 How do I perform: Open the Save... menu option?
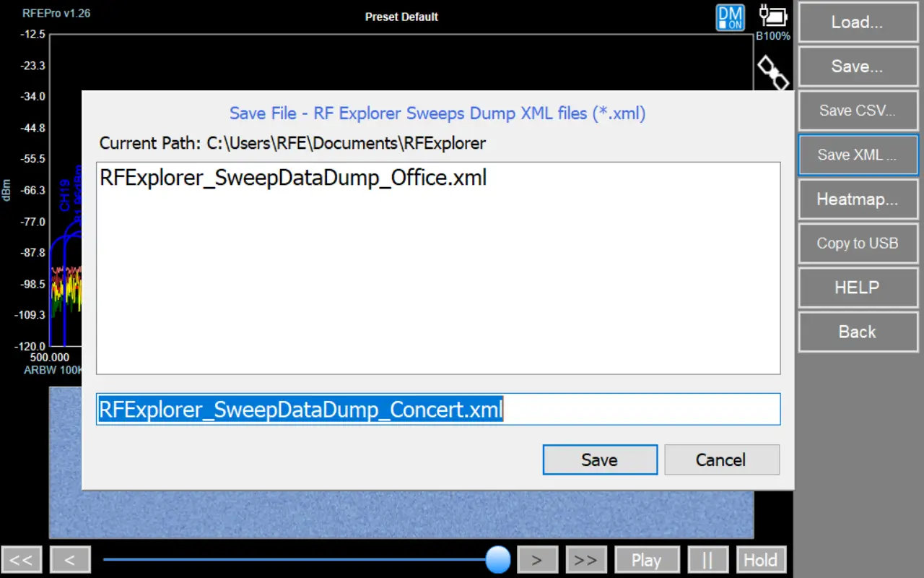857,66
